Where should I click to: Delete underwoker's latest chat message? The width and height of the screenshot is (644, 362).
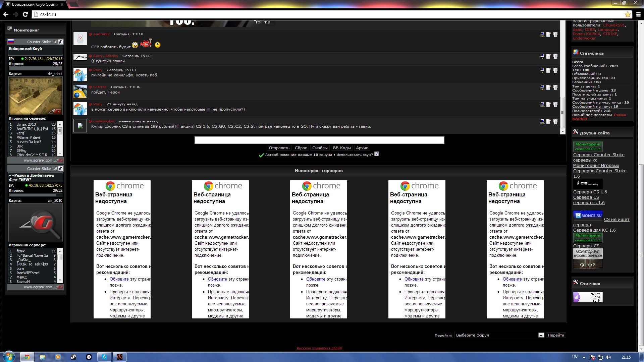[555, 122]
